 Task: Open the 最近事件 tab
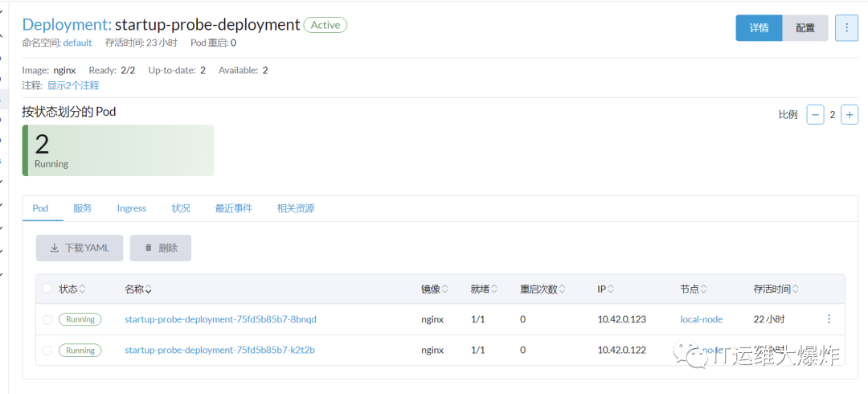pos(233,208)
